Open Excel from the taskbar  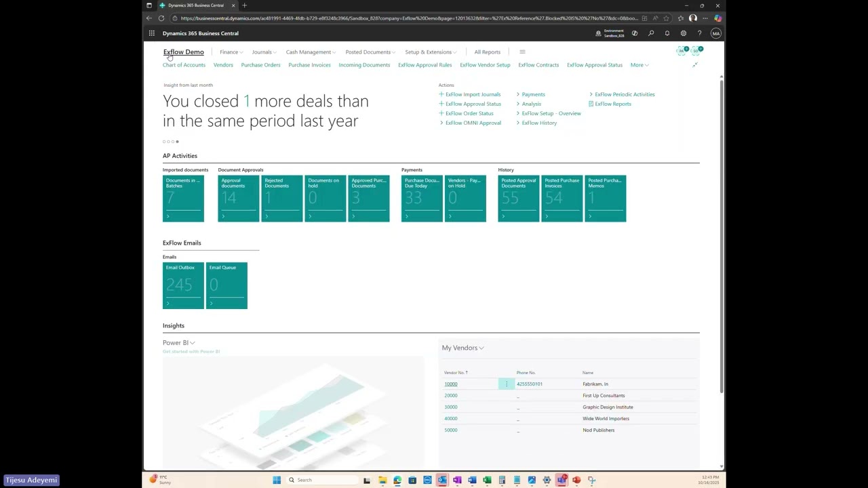point(487,480)
